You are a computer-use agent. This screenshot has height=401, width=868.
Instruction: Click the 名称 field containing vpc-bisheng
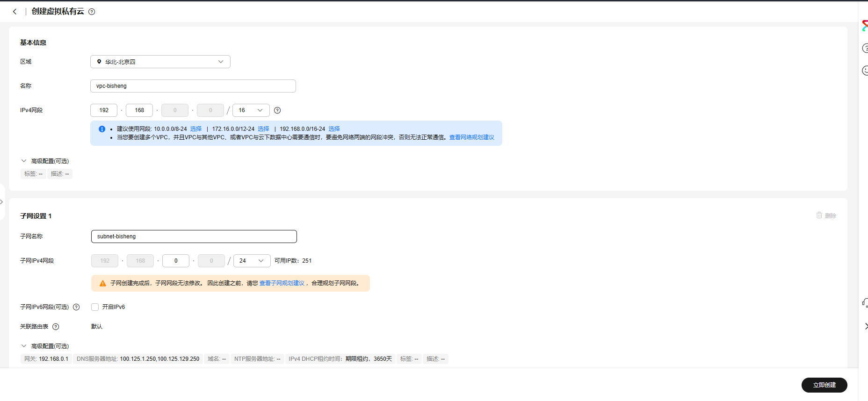click(193, 86)
